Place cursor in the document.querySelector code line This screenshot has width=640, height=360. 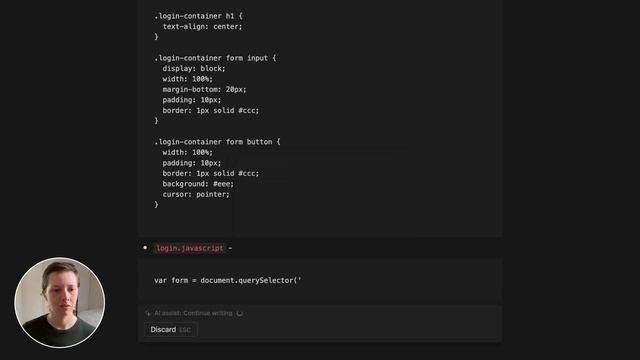228,280
